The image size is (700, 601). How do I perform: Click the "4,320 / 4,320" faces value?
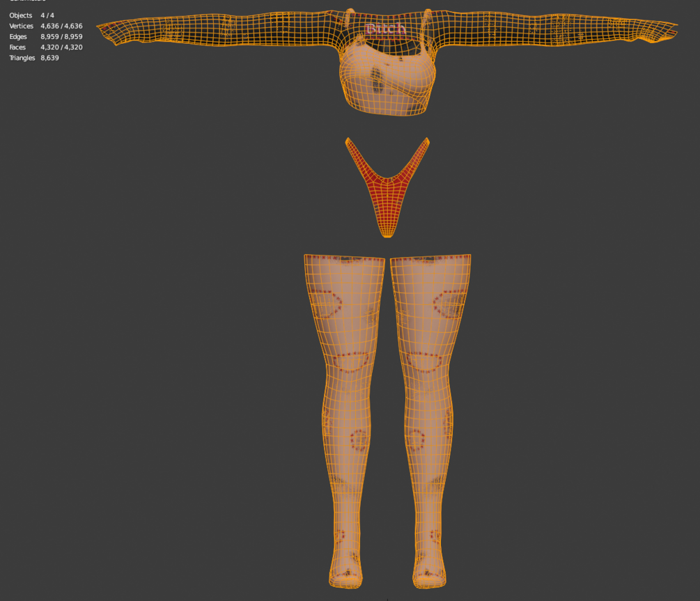[61, 47]
